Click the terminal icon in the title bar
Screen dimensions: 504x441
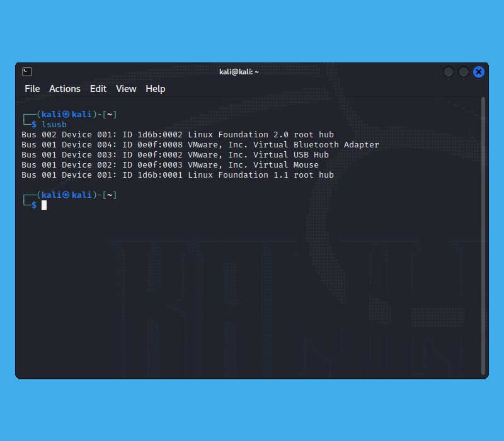pyautogui.click(x=27, y=72)
